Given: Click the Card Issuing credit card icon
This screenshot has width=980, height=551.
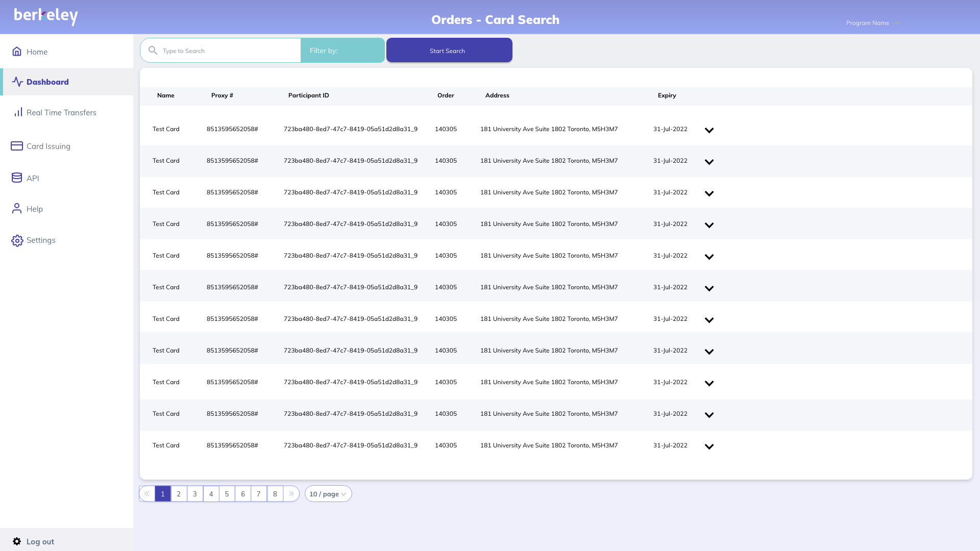Looking at the screenshot, I should coord(17,146).
